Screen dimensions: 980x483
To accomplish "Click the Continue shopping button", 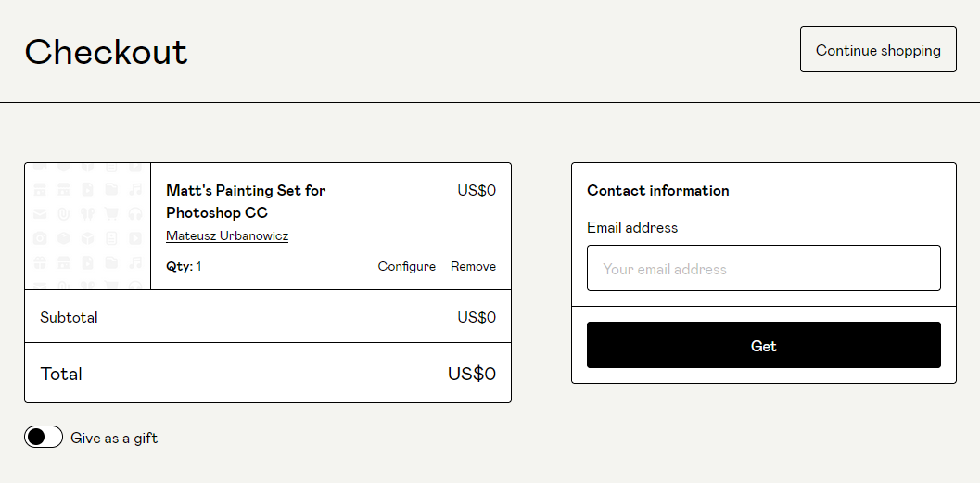I will coord(878,50).
